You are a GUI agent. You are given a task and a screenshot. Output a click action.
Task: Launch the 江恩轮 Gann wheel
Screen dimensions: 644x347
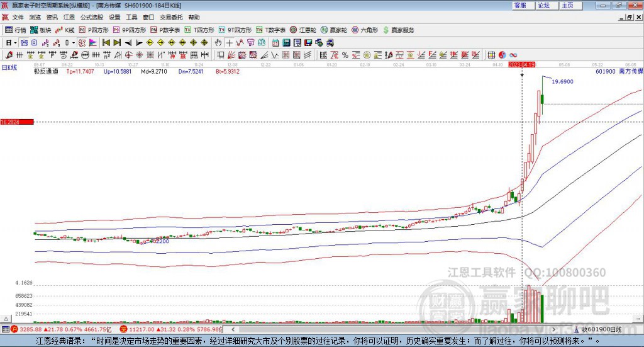click(303, 30)
